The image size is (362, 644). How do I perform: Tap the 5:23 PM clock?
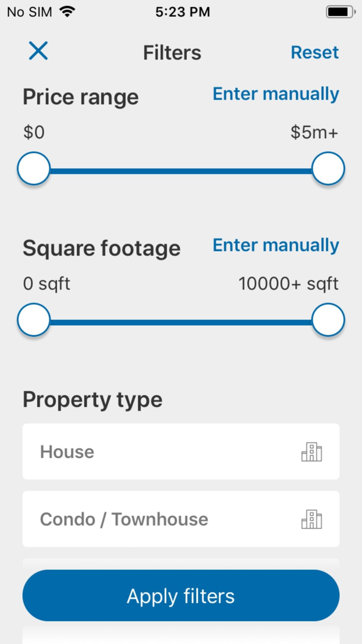[x=183, y=12]
